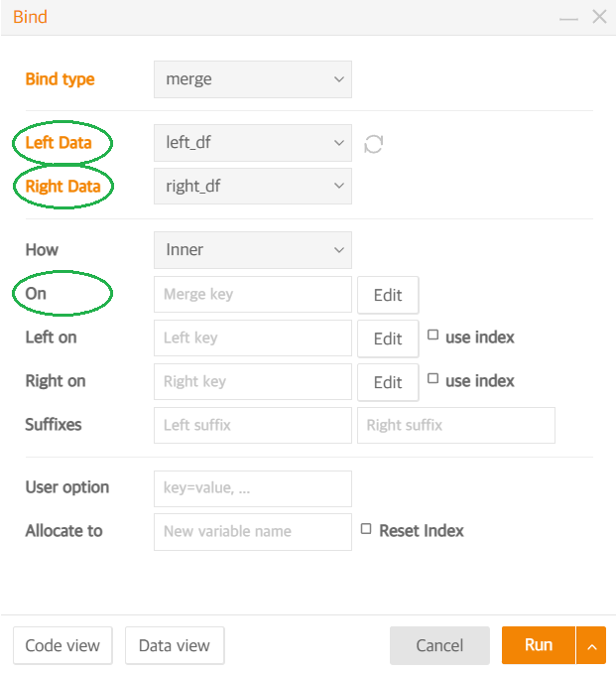The image size is (616, 675).
Task: Expand the Run options arrow
Action: tap(591, 645)
